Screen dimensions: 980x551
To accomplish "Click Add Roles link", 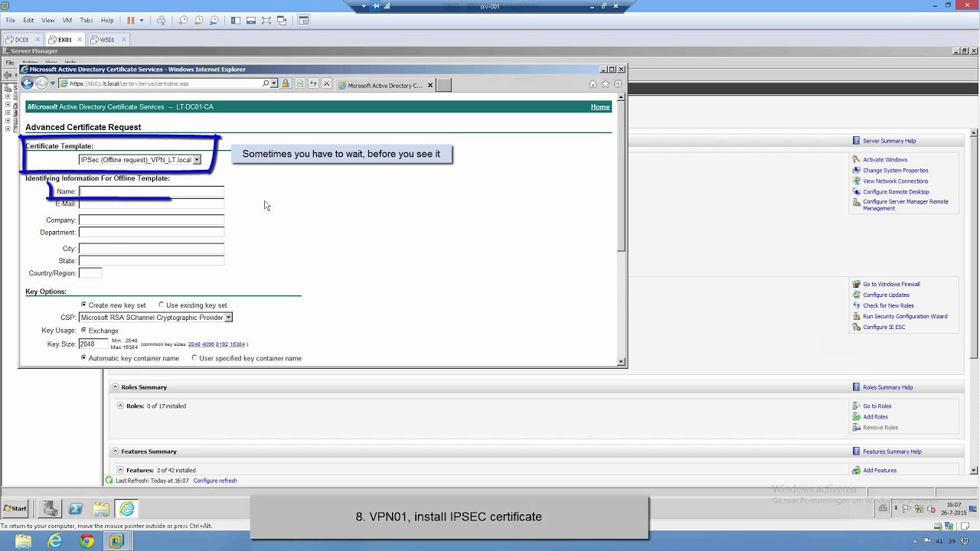I will 876,417.
